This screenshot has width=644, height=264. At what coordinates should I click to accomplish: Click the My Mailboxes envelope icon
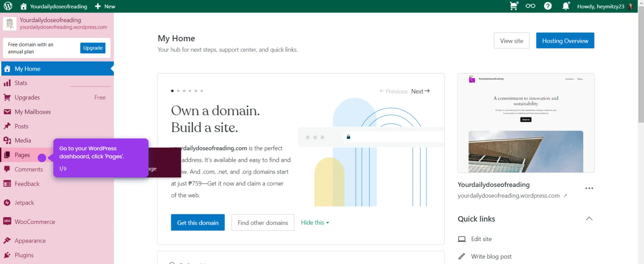pos(7,112)
